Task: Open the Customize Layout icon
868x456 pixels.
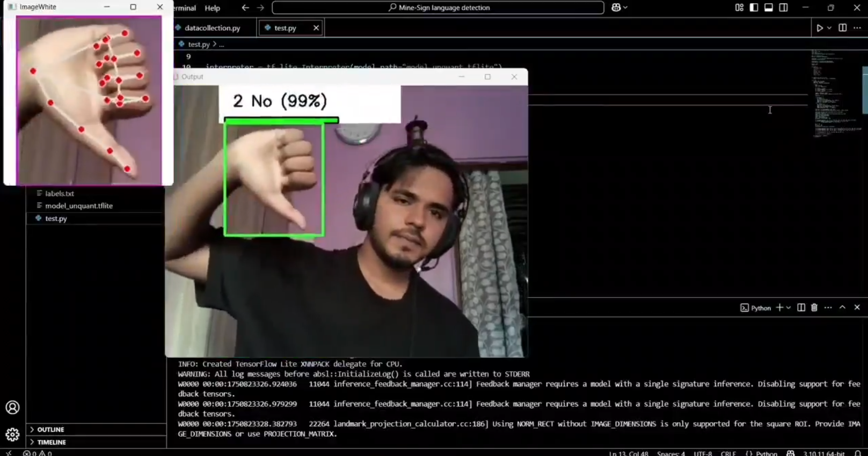Action: 739,8
